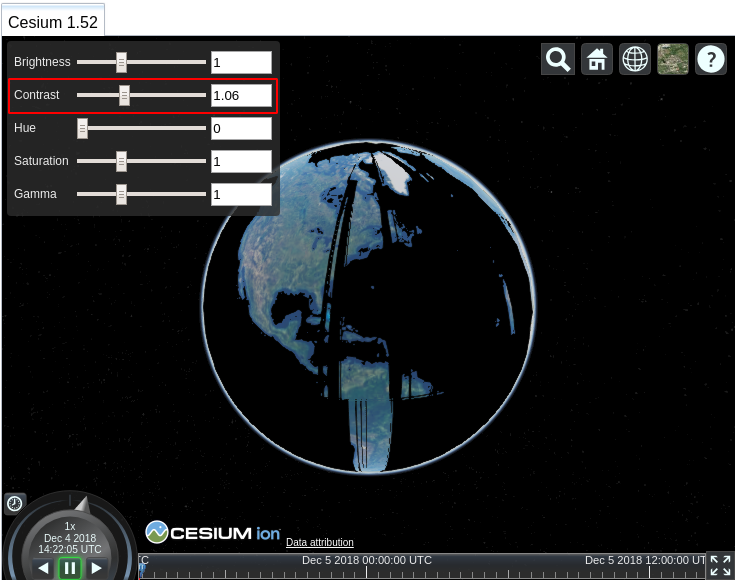Click the Brightness slider handle

click(x=121, y=62)
